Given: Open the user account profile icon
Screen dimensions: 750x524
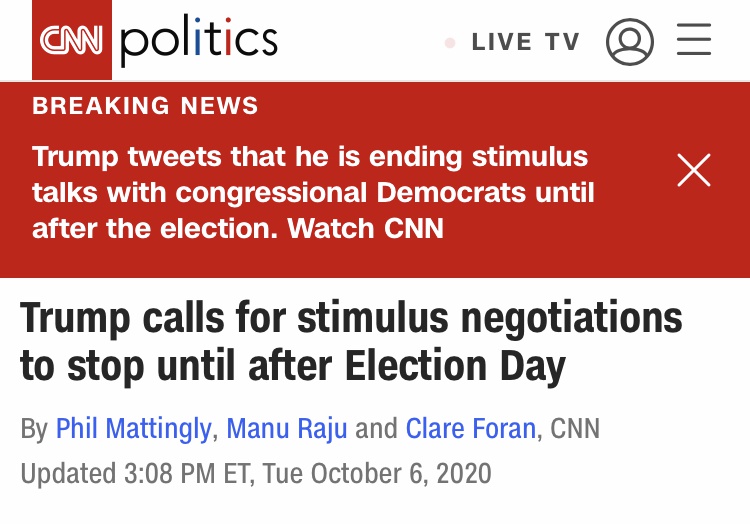Looking at the screenshot, I should (x=630, y=42).
